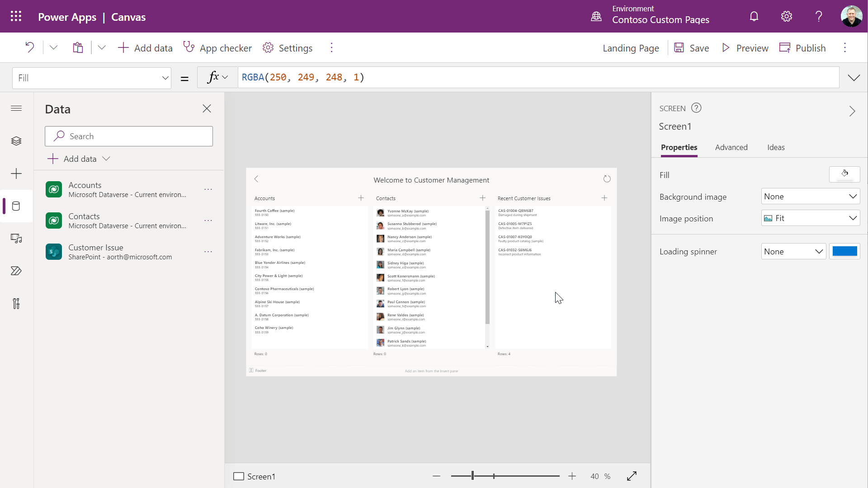868x488 pixels.
Task: Open the Tree view panel
Action: pos(16,141)
